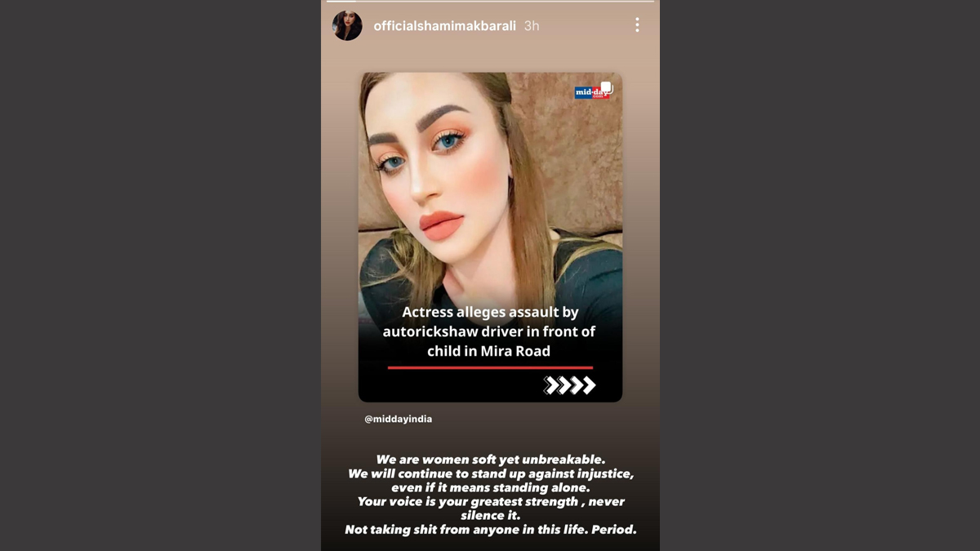980x551 pixels.
Task: Click the 'We are women soft yet unbreakable' caption
Action: (x=491, y=460)
